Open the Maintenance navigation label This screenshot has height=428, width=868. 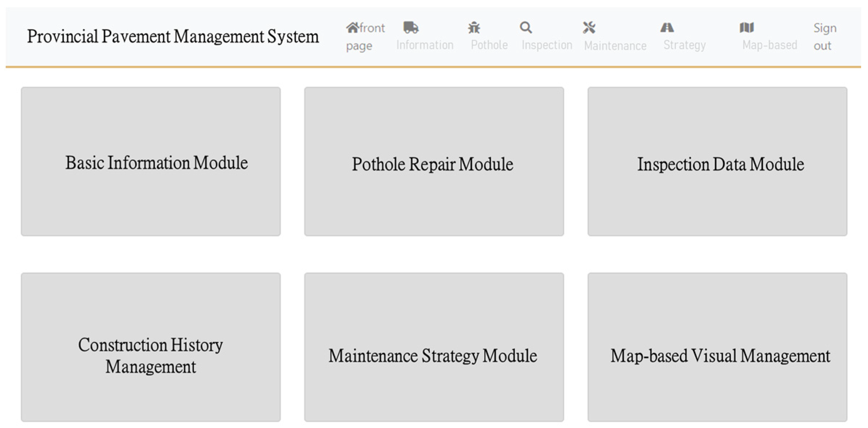615,46
